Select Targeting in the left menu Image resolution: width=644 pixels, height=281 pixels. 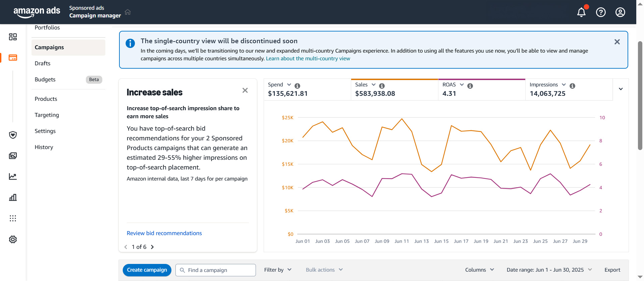(47, 115)
